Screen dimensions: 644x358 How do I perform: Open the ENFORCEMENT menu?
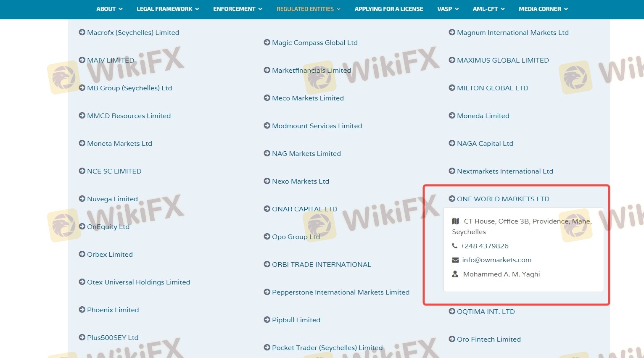[238, 9]
